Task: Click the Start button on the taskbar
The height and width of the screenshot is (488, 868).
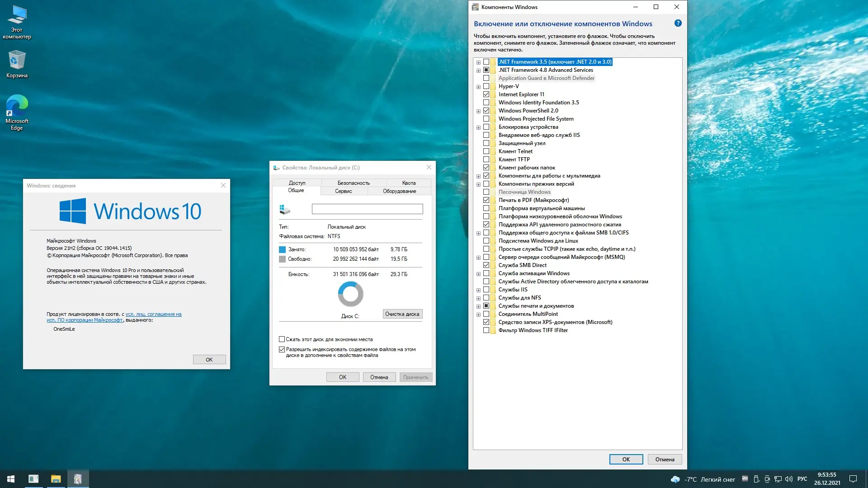Action: [11, 479]
